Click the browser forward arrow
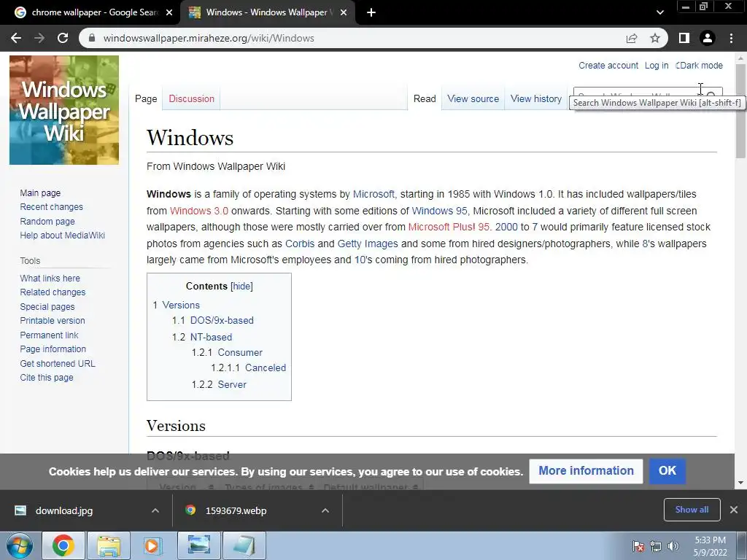Image resolution: width=747 pixels, height=560 pixels. click(x=39, y=38)
